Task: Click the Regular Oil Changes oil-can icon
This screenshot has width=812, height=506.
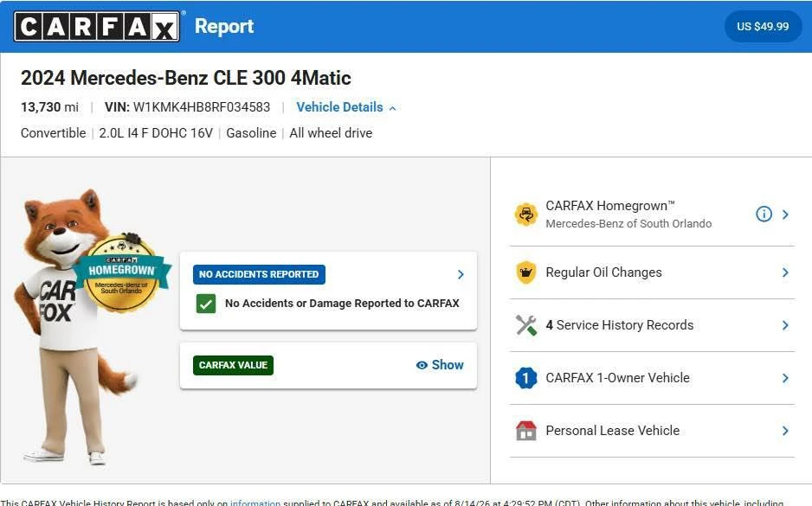Action: 526,272
